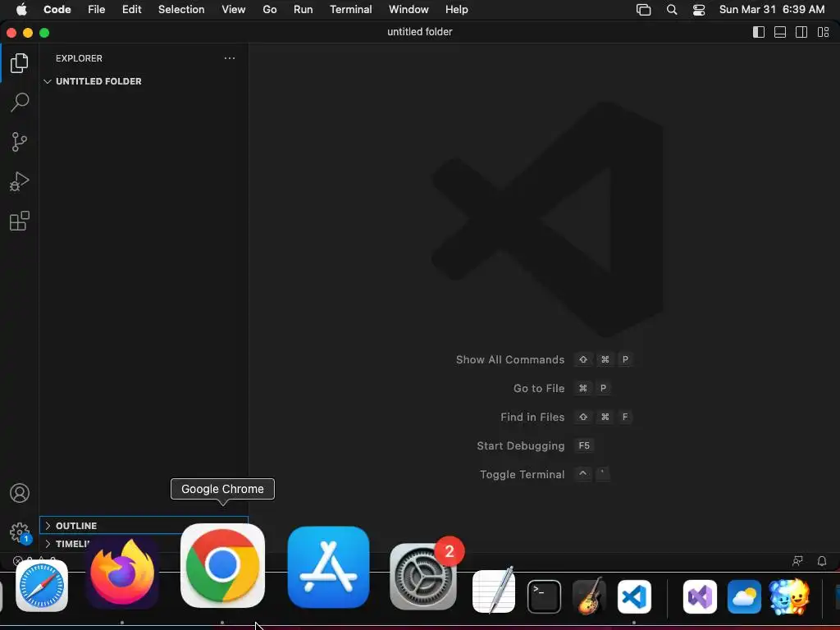Image resolution: width=840 pixels, height=630 pixels.
Task: Open System Settings from the Dock
Action: (x=423, y=577)
